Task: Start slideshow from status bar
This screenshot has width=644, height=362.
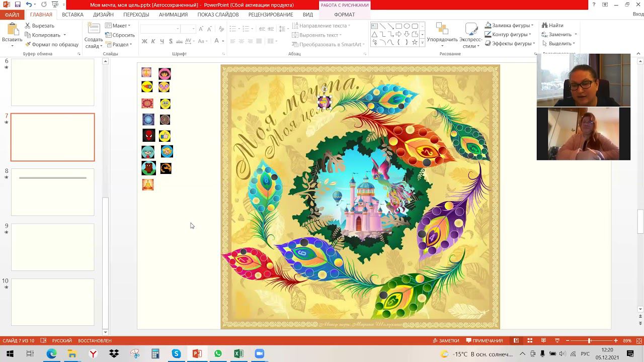Action: tap(557, 340)
